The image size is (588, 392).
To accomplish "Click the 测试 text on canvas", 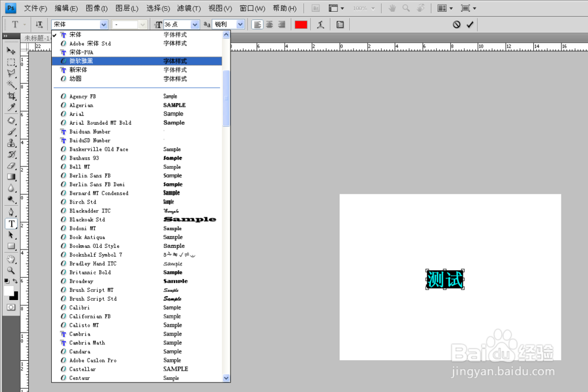I will click(445, 280).
